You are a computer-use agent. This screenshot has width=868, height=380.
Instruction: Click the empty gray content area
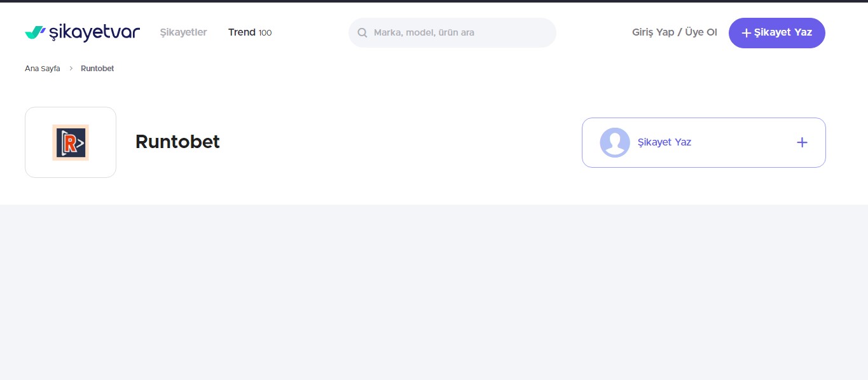coord(434,292)
